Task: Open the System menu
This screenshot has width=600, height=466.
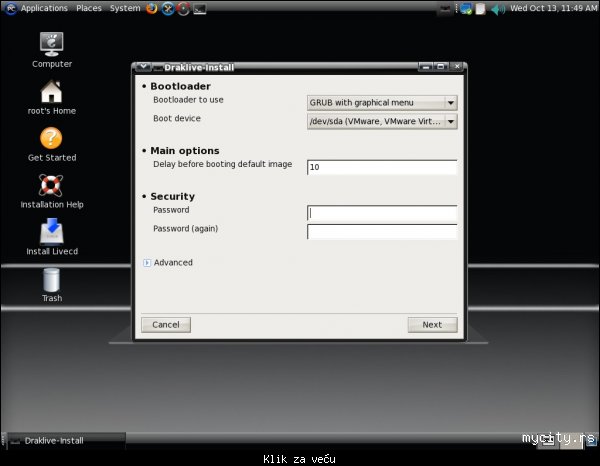Action: (125, 8)
